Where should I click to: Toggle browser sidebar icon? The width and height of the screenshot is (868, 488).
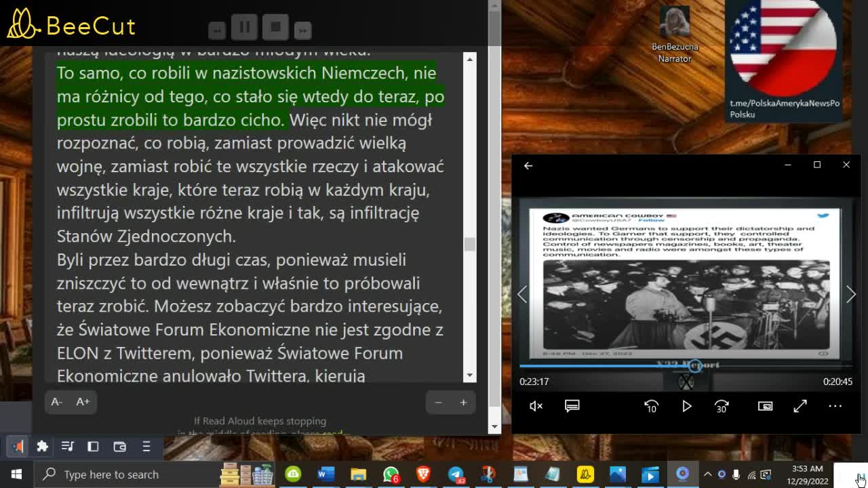pos(93,446)
